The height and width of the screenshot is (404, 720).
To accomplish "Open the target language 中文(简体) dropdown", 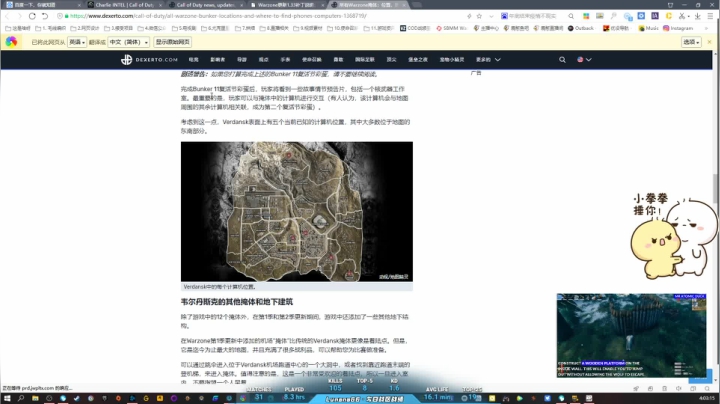I will pos(129,42).
